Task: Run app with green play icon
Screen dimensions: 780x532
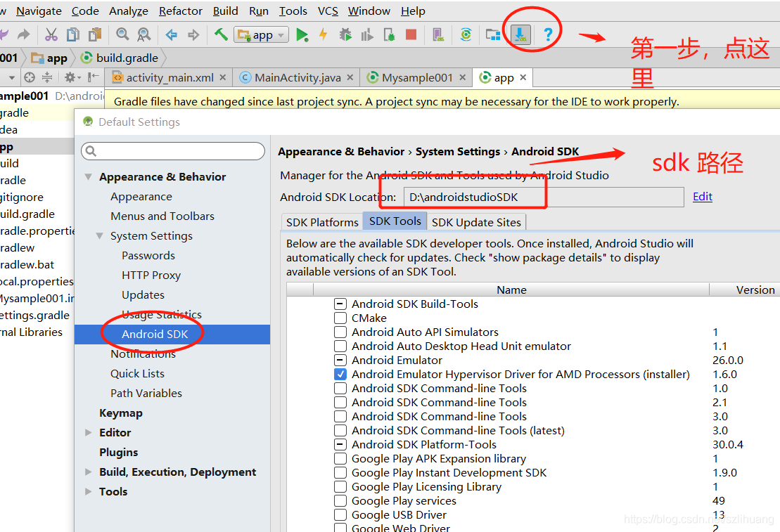Action: pos(302,35)
